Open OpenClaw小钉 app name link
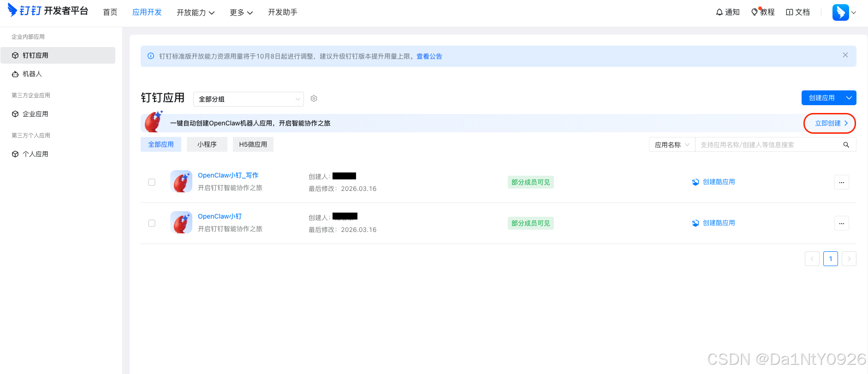The width and height of the screenshot is (868, 374). (220, 216)
